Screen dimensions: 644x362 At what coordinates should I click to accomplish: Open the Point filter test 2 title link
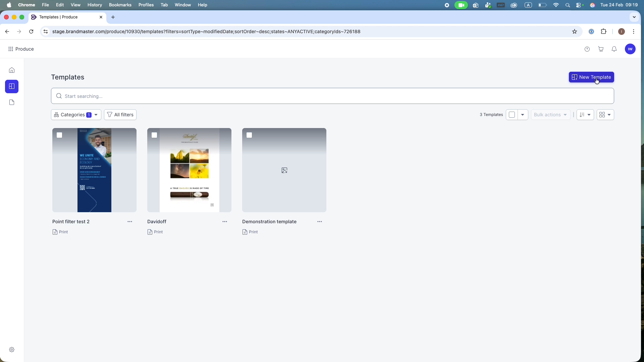click(x=71, y=222)
